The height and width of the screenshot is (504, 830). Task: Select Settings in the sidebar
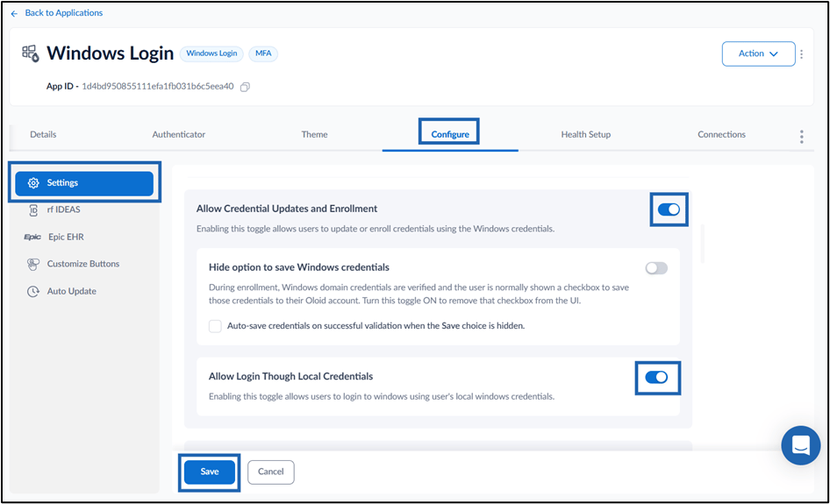tap(84, 183)
